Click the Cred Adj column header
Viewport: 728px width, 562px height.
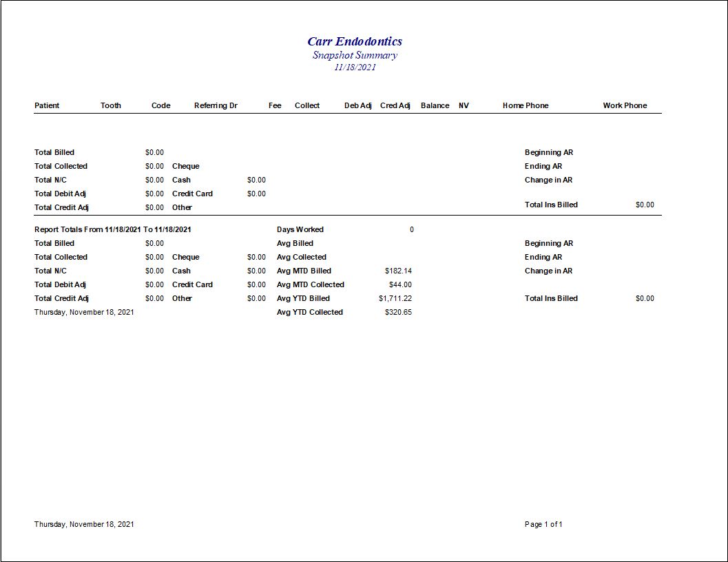pyautogui.click(x=395, y=105)
